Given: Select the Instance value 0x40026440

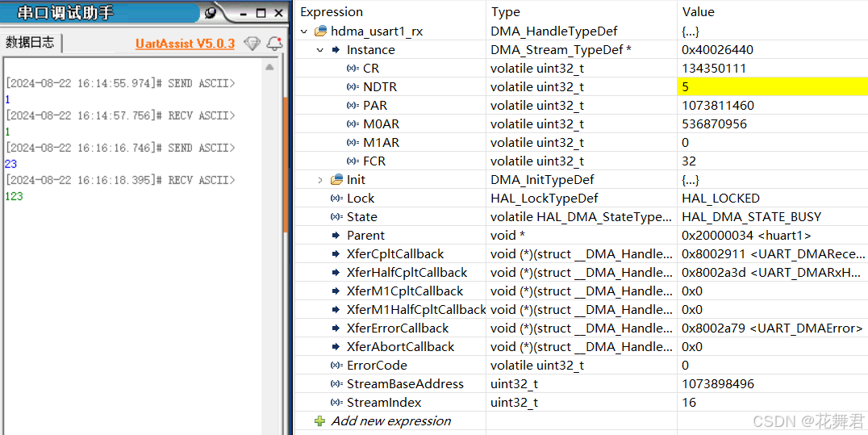Looking at the screenshot, I should (717, 50).
